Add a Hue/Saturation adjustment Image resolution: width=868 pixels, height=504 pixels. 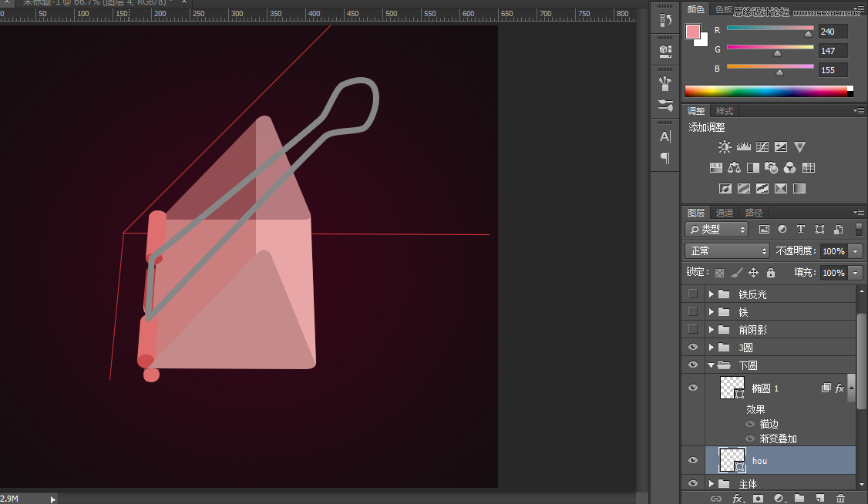[716, 168]
